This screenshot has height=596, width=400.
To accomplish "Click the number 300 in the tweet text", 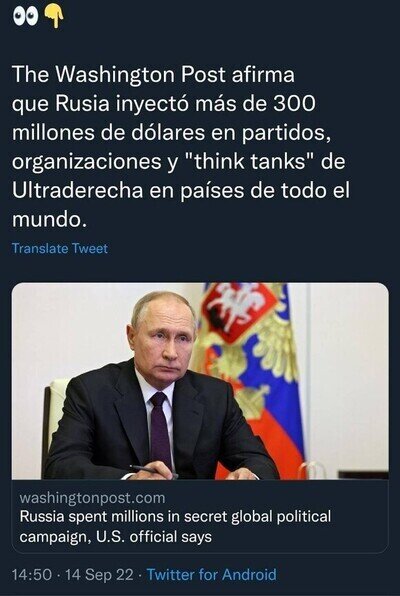I will click(x=294, y=103).
